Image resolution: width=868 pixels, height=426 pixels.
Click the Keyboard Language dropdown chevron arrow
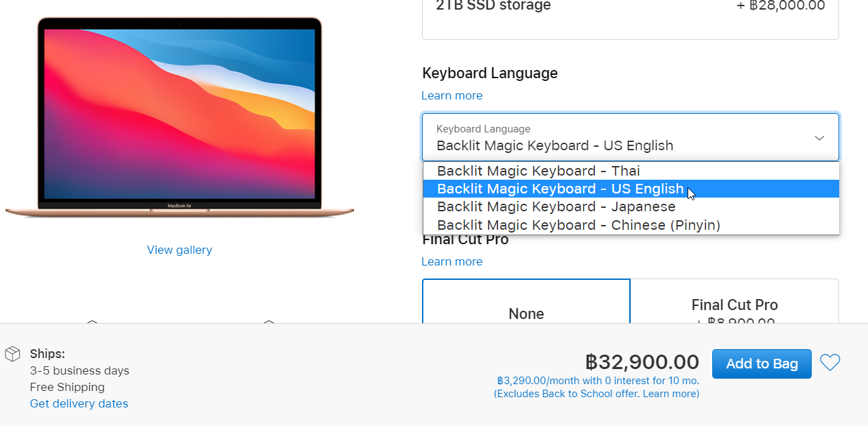point(819,138)
